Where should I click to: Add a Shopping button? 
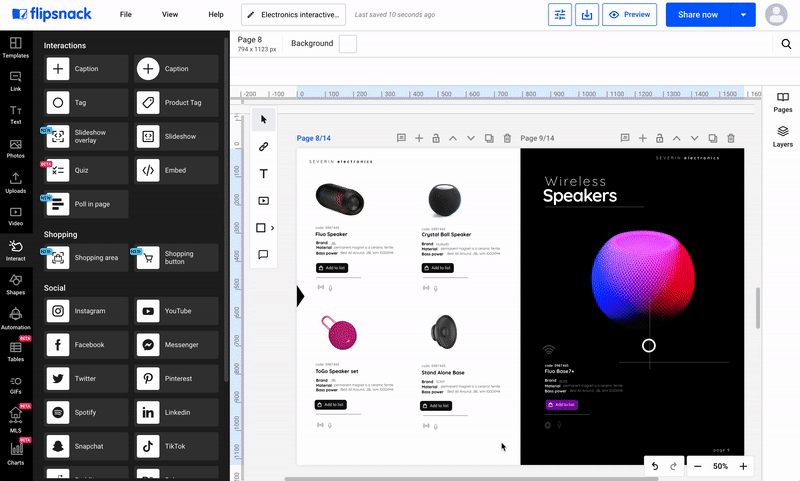pos(176,258)
